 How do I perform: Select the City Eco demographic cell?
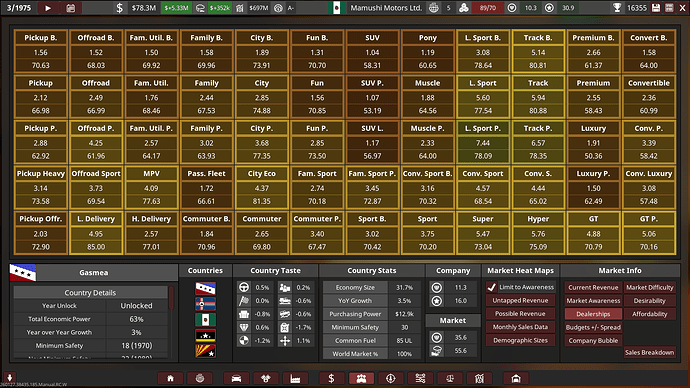click(x=261, y=187)
